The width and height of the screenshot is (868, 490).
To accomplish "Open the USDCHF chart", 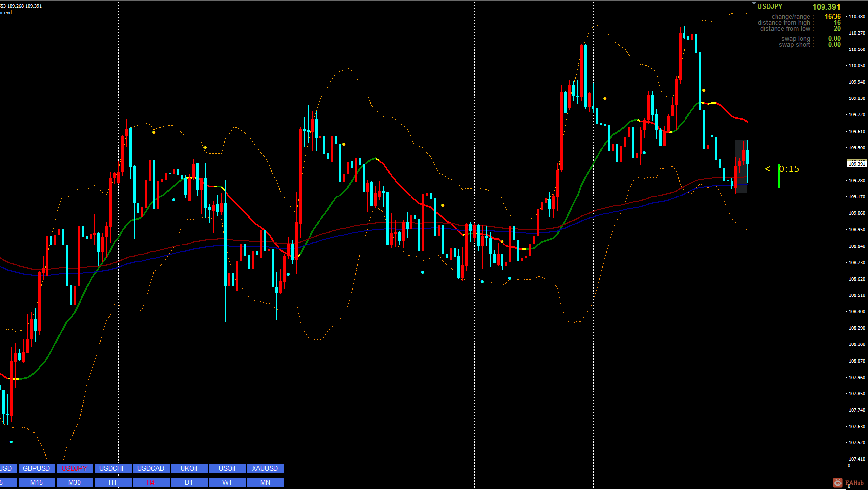I will click(x=113, y=468).
